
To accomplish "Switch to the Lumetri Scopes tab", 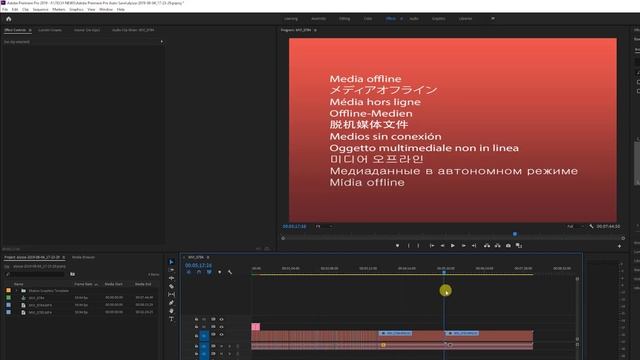I will tap(50, 30).
